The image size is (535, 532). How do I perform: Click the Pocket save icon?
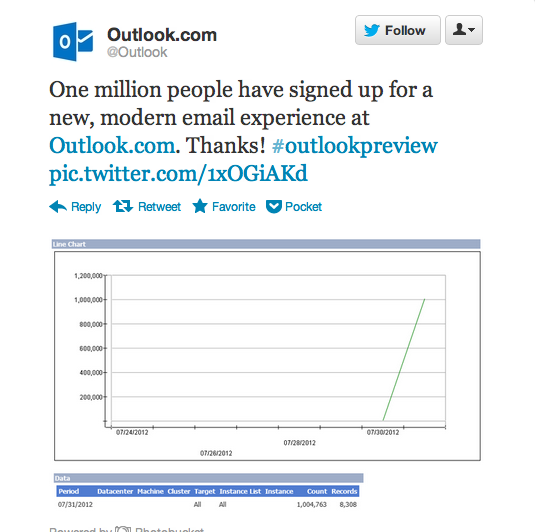click(274, 206)
